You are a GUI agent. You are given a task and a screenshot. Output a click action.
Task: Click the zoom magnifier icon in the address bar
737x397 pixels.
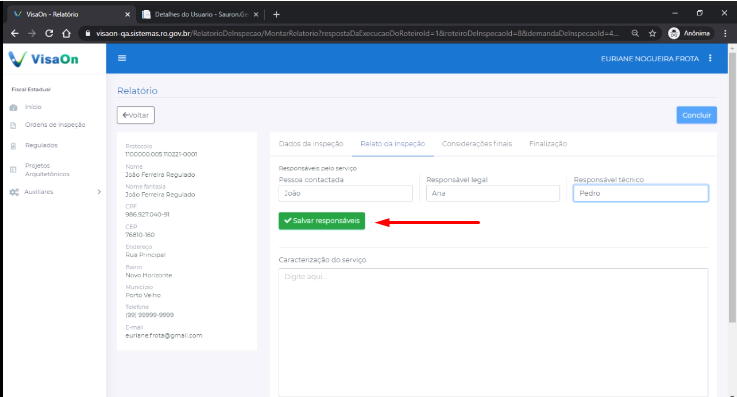635,33
